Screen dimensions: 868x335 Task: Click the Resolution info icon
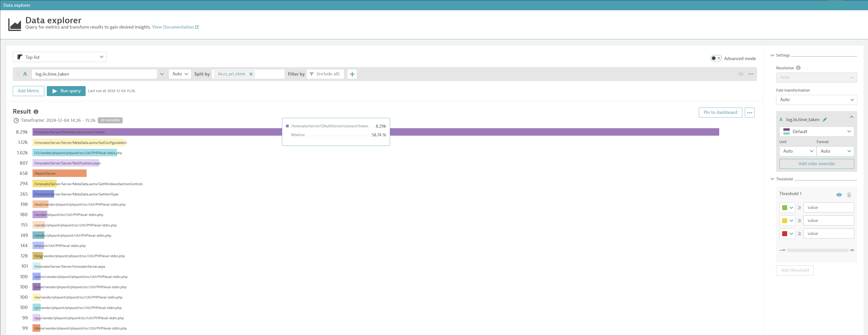pos(798,68)
